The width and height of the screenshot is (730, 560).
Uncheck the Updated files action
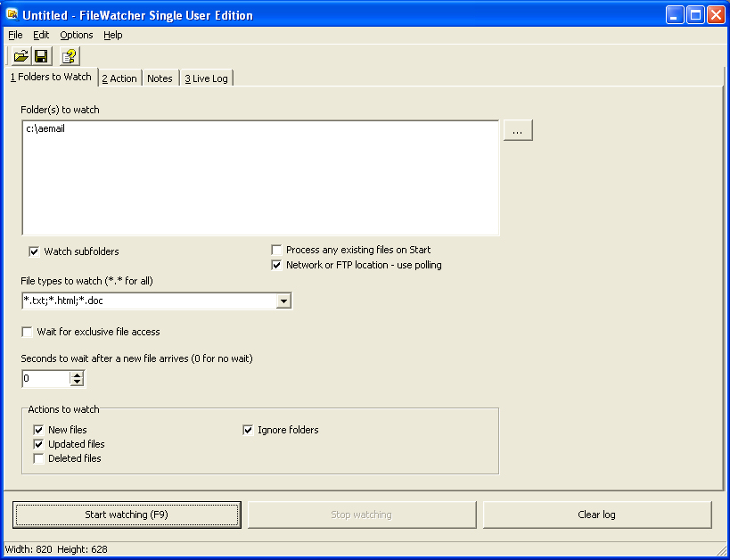[x=38, y=443]
